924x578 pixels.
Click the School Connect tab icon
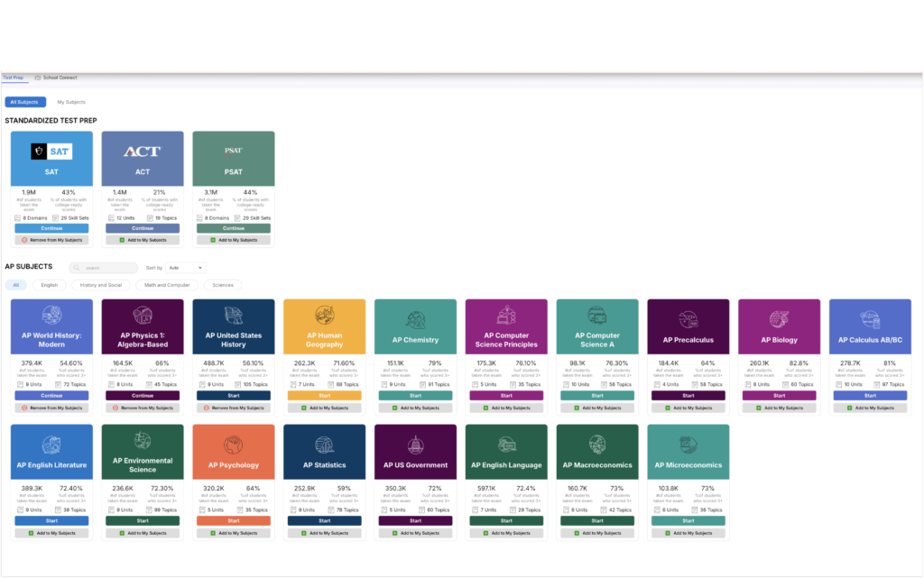[38, 78]
